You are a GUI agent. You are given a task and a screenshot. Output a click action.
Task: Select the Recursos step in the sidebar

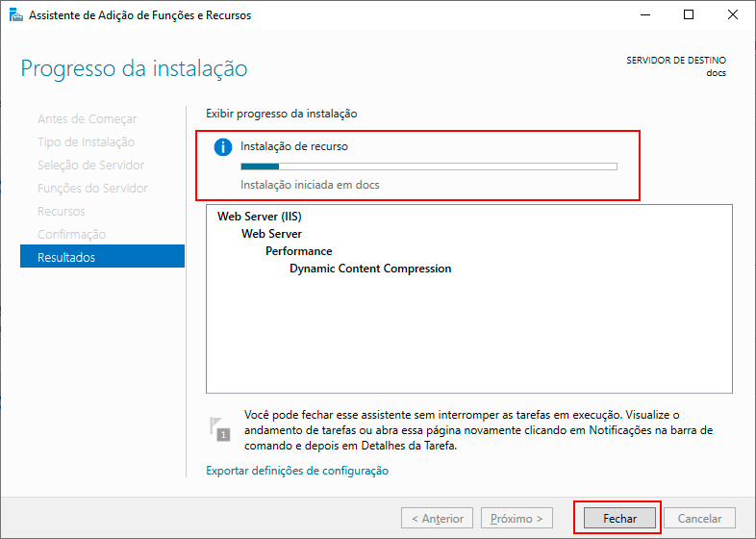pos(62,211)
